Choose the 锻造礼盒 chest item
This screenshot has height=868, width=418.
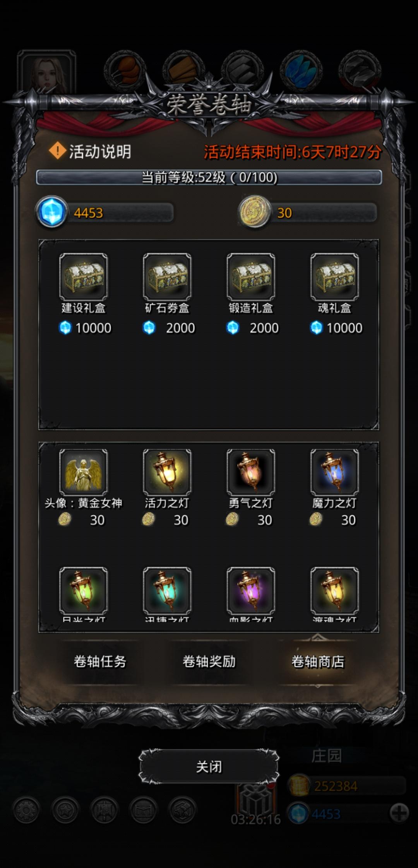[251, 277]
